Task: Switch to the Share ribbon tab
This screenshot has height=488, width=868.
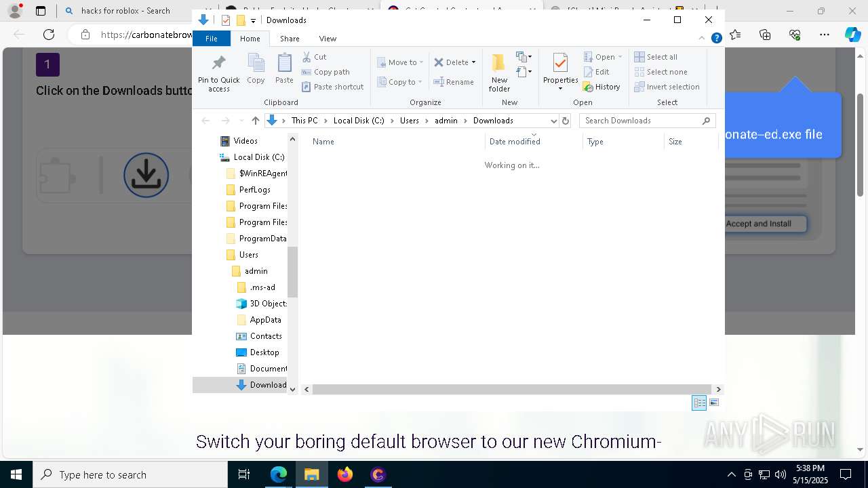Action: 290,39
